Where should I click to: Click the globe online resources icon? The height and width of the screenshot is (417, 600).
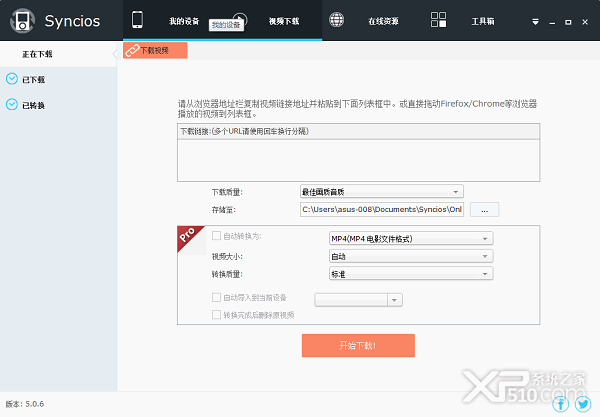click(337, 20)
